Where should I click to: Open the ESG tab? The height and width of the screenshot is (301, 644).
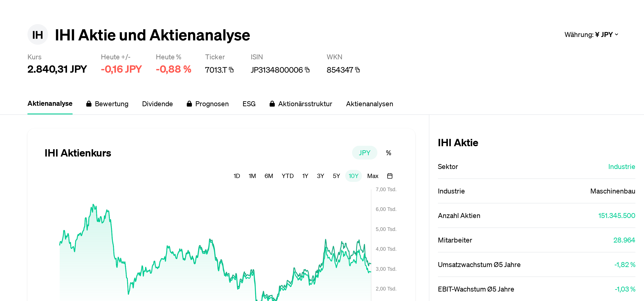coord(249,104)
